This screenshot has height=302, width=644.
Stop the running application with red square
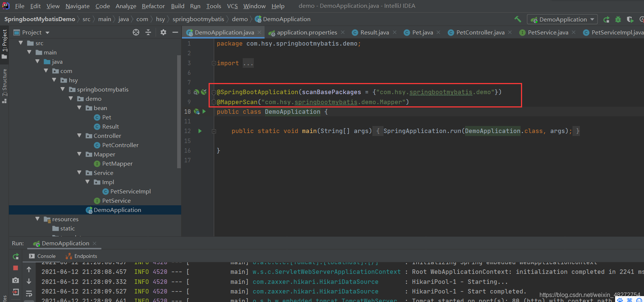coord(16,268)
